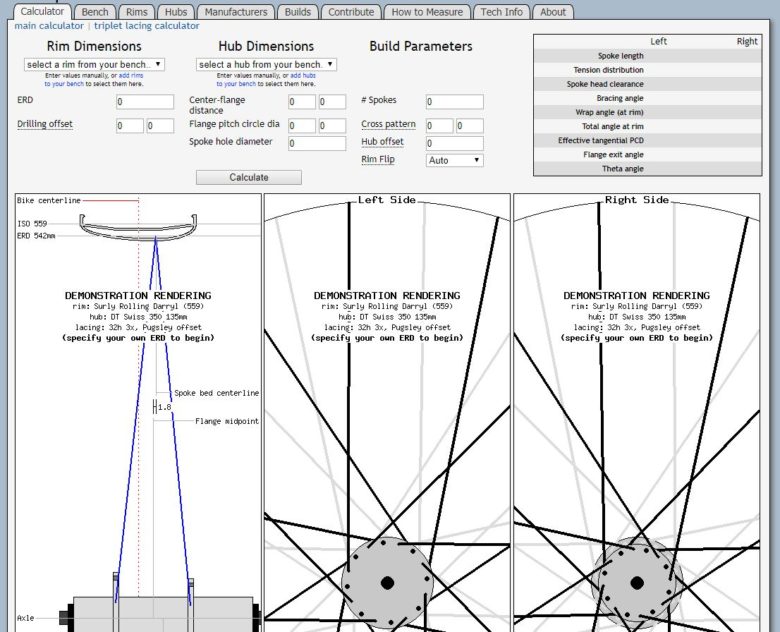Open the Bench tab
This screenshot has width=780, height=632.
(95, 12)
